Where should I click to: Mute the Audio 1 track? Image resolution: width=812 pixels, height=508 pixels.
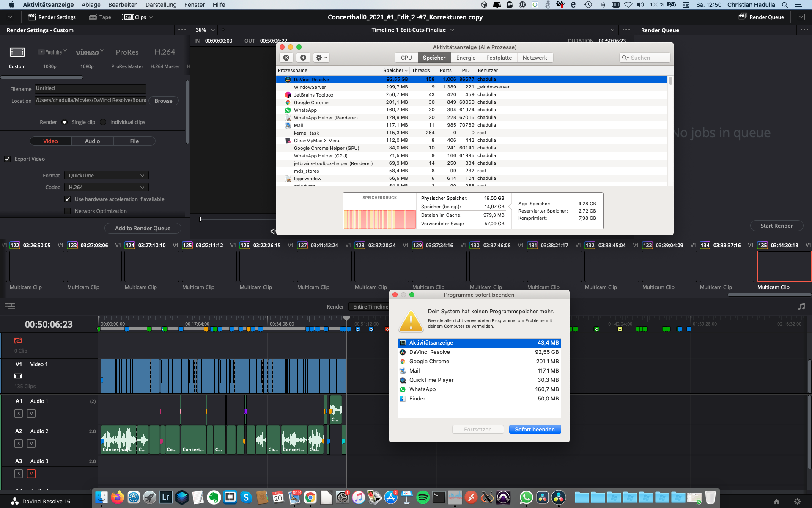point(31,414)
